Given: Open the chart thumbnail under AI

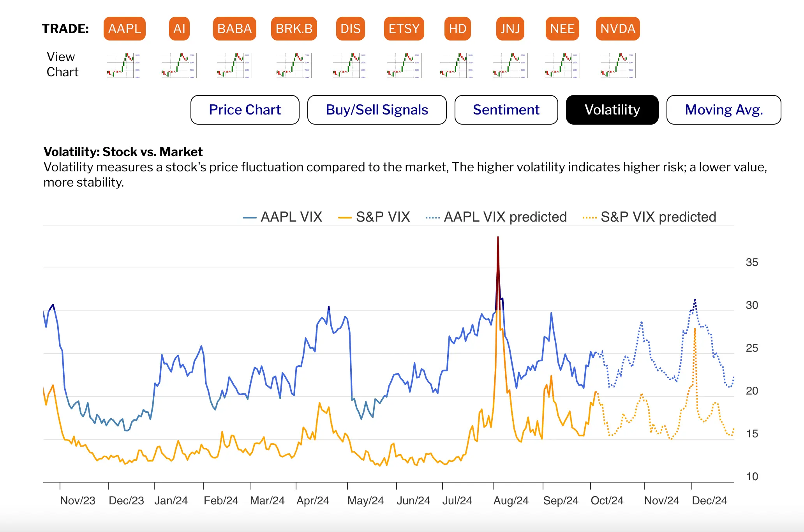Looking at the screenshot, I should point(179,65).
